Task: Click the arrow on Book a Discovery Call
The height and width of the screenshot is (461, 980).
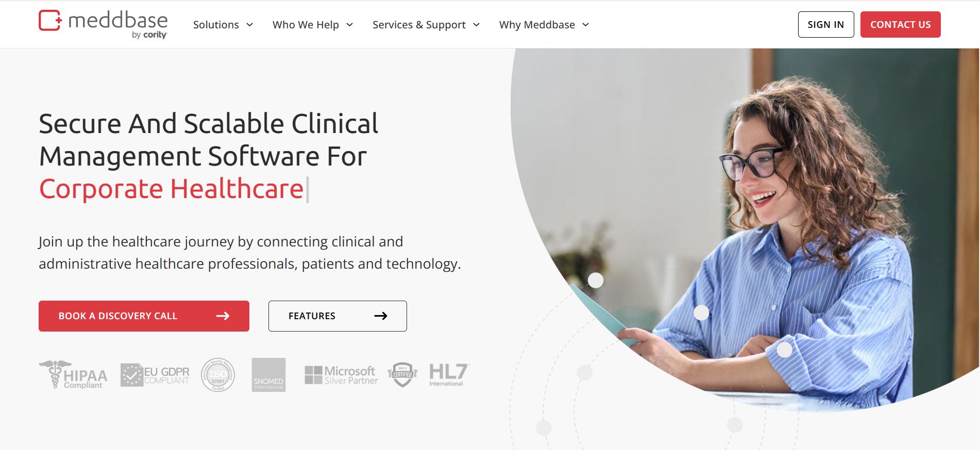Action: tap(223, 316)
